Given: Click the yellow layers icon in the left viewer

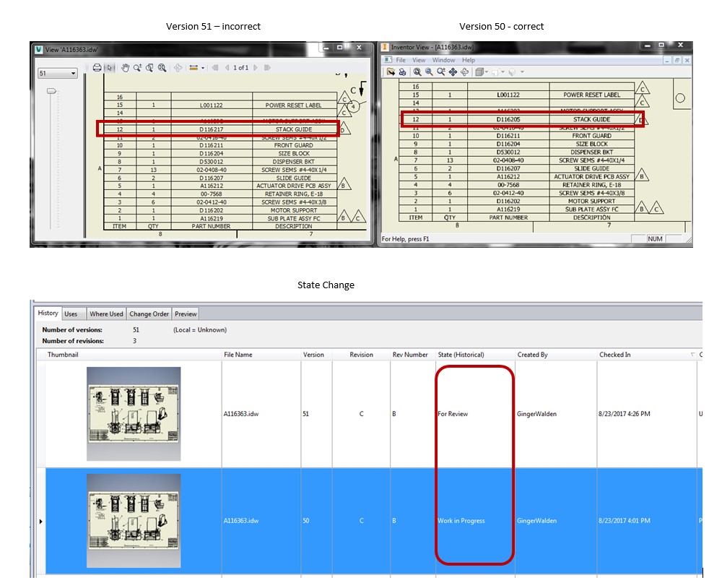Looking at the screenshot, I should (x=193, y=68).
